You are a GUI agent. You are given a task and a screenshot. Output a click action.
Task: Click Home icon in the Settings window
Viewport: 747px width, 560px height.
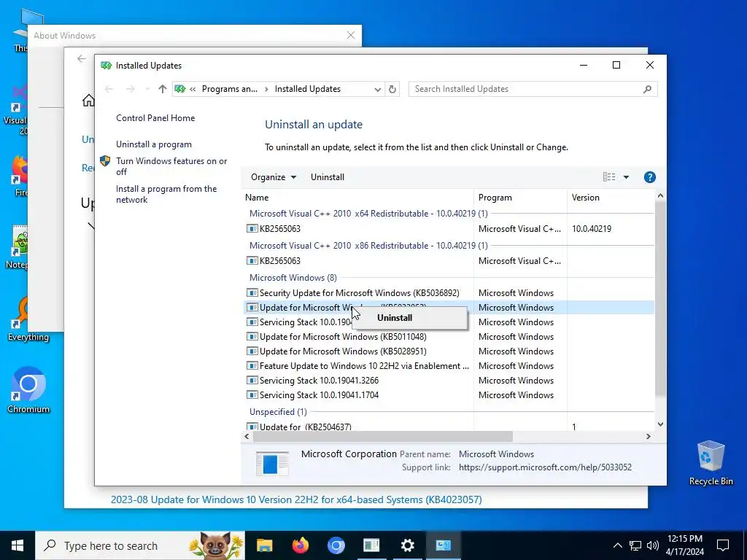click(x=88, y=101)
